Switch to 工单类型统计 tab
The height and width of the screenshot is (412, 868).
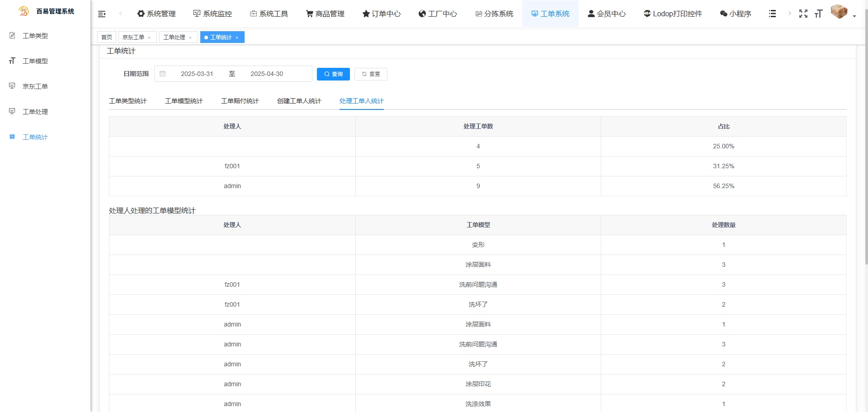[127, 101]
